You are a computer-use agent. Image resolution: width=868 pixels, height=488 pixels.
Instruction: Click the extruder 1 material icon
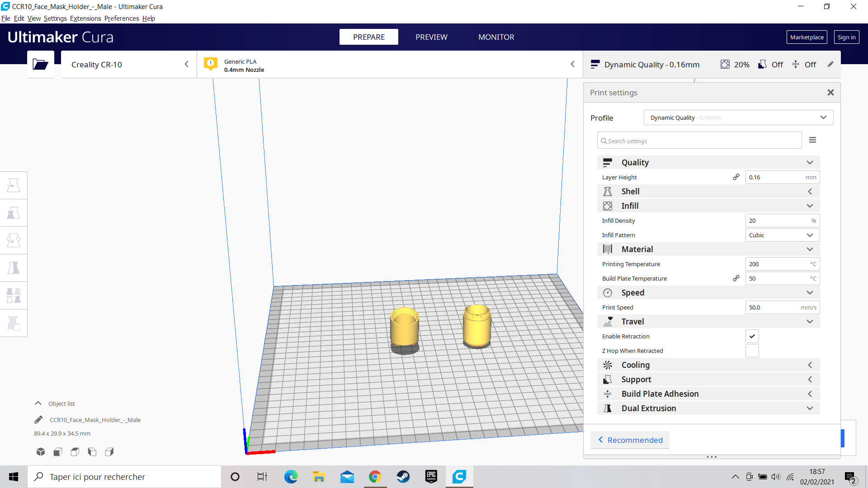pyautogui.click(x=211, y=64)
